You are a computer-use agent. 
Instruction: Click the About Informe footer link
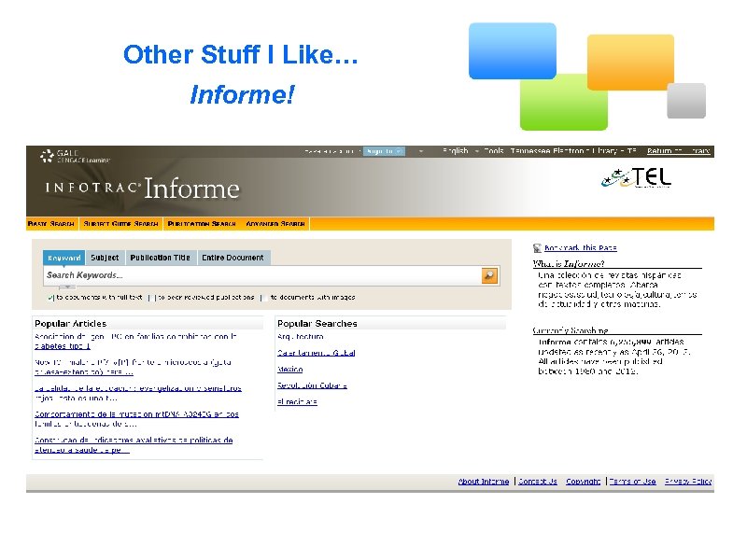pos(484,482)
